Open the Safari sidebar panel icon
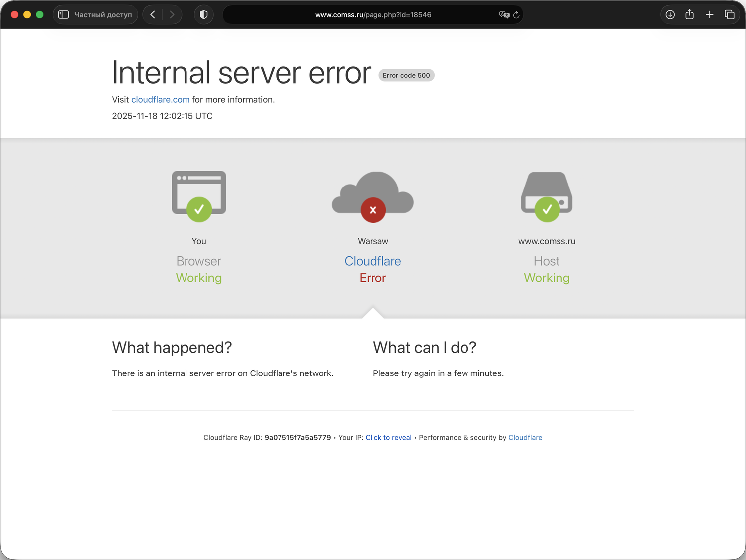 (63, 15)
